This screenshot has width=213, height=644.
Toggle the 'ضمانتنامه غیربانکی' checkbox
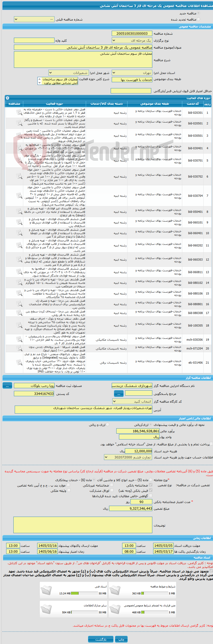111,485
